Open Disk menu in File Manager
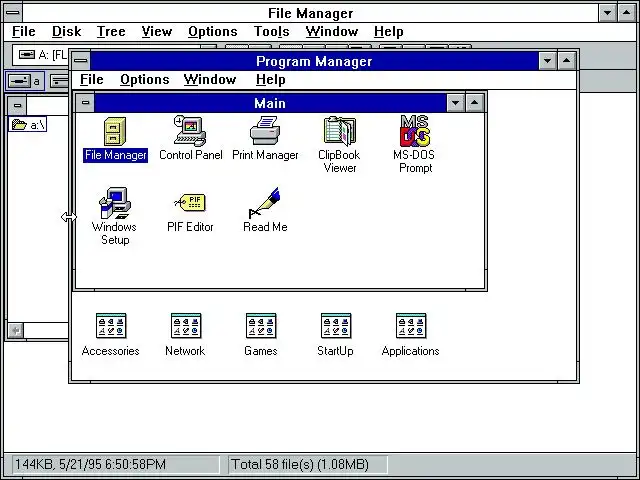The image size is (640, 480). [67, 31]
